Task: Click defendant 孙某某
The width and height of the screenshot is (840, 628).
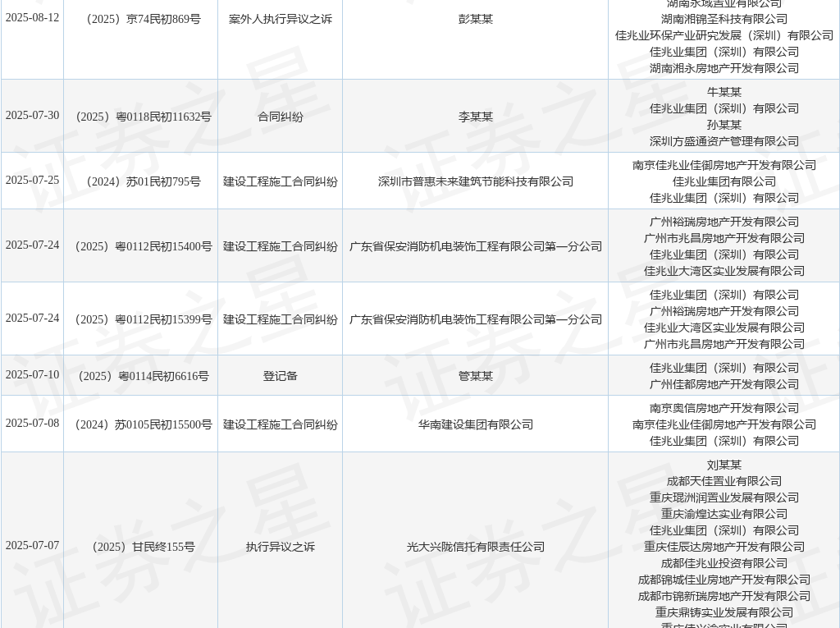Action: [724, 125]
